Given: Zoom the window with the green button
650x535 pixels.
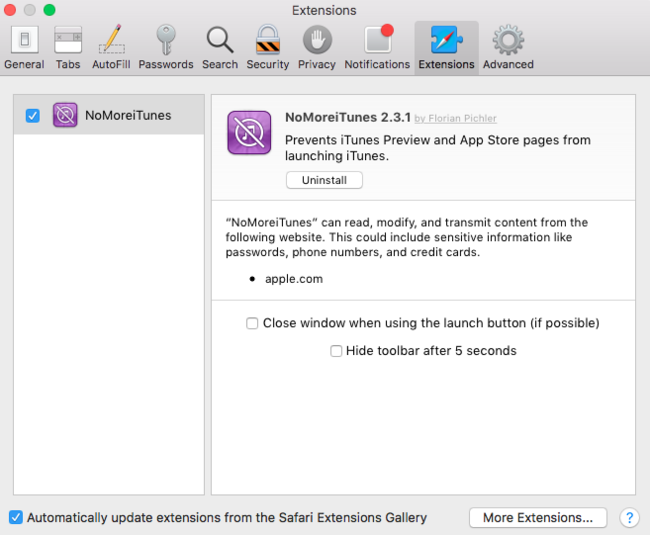Looking at the screenshot, I should [49, 10].
